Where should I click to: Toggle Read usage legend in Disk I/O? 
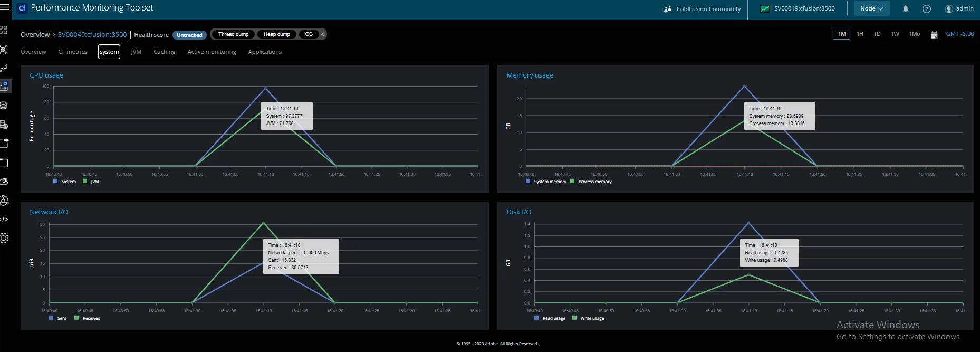tap(550, 318)
